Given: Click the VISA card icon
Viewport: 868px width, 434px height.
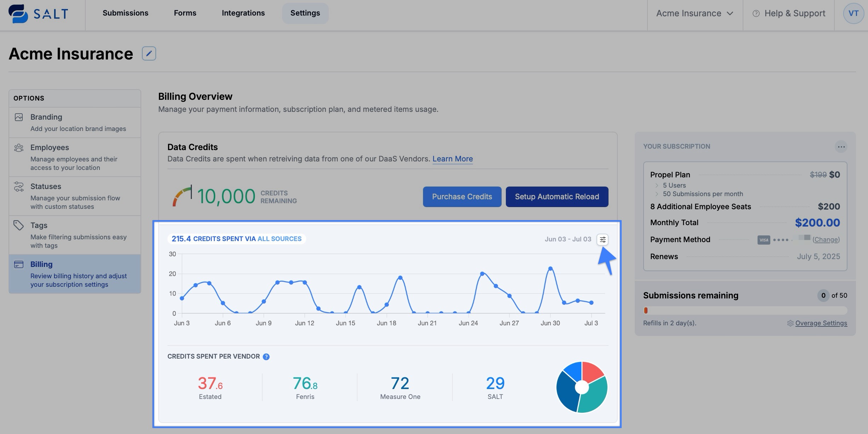Looking at the screenshot, I should point(764,240).
